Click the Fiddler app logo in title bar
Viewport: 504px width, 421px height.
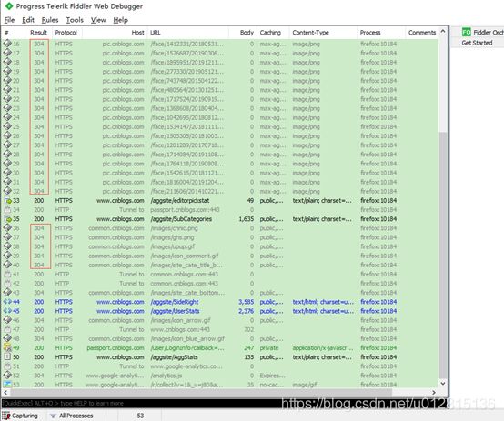[9, 5]
